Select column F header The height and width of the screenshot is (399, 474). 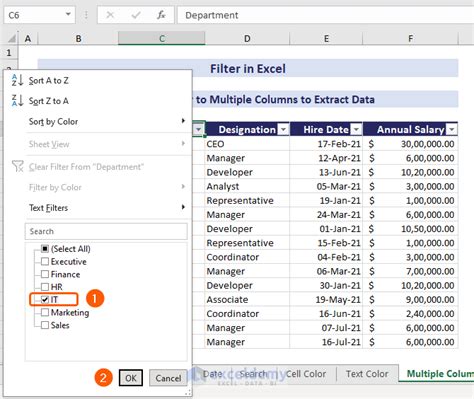[410, 38]
